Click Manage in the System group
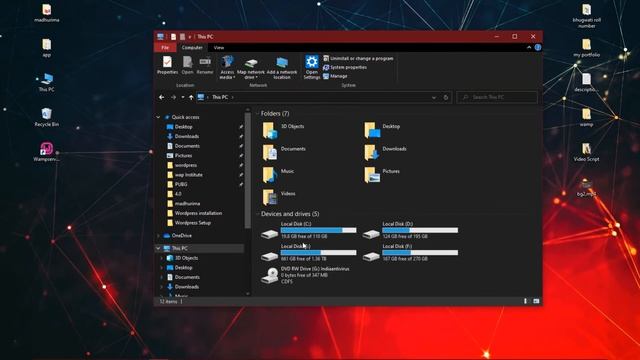 tap(335, 76)
